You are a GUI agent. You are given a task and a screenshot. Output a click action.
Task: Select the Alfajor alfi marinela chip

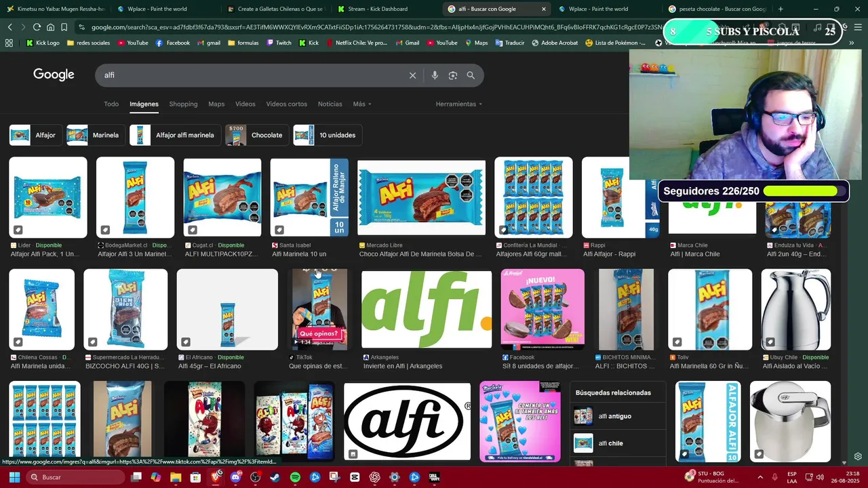tap(175, 135)
